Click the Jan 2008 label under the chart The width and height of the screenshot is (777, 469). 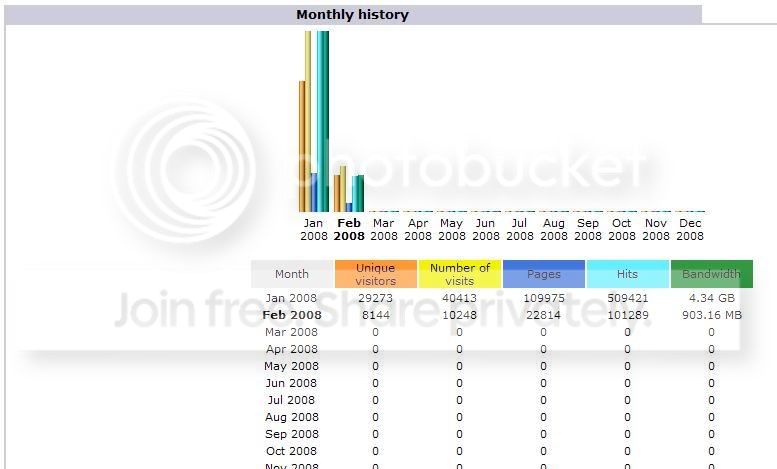[x=314, y=230]
